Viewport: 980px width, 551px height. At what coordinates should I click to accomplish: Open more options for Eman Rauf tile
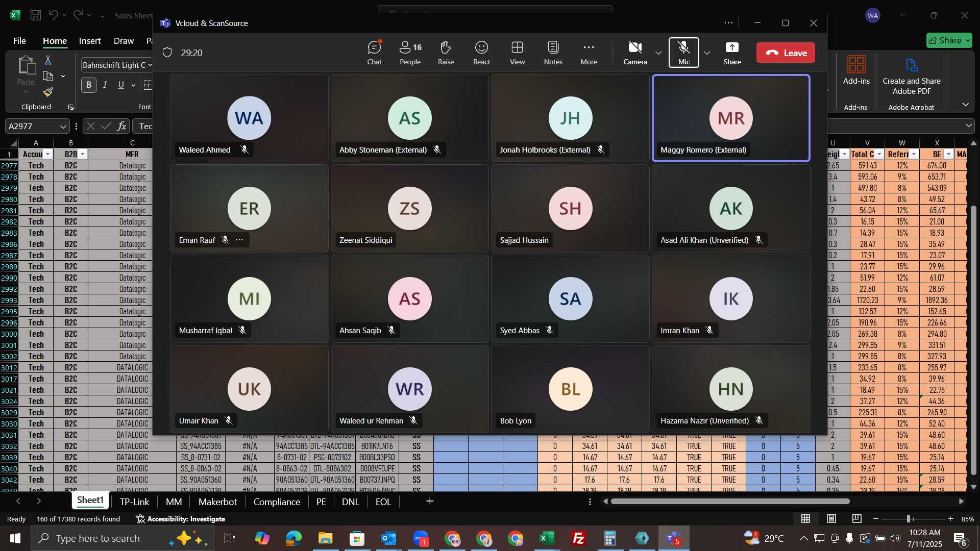click(x=239, y=240)
